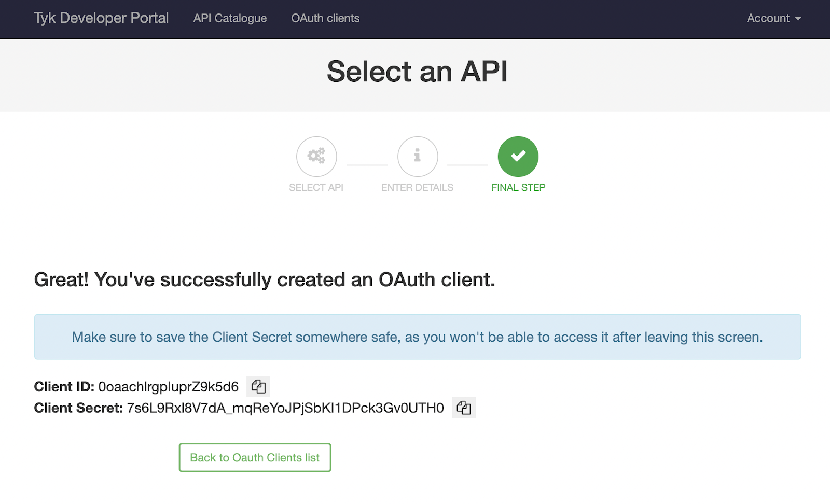Screen dimensions: 830x504
Task: Click the SELECT API step label
Action: tap(316, 188)
